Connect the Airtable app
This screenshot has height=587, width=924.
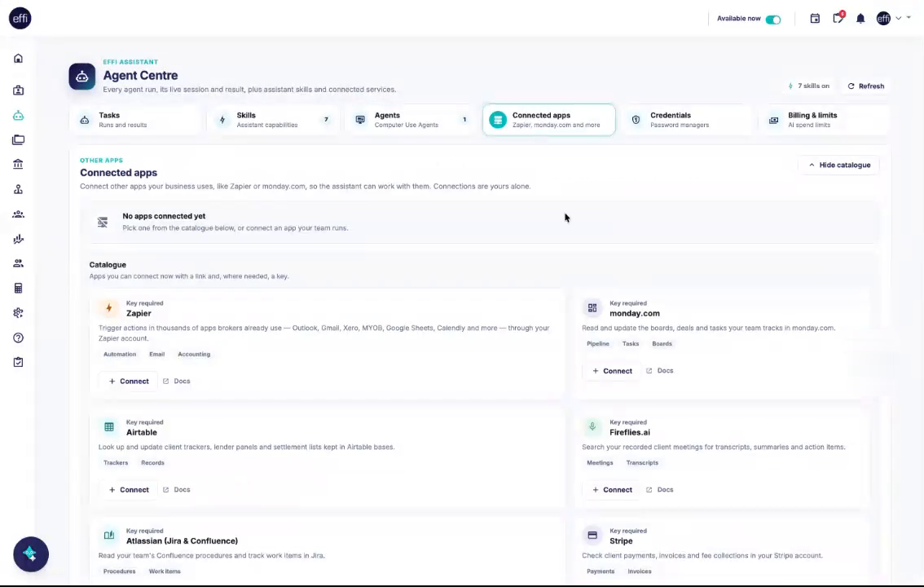(129, 490)
